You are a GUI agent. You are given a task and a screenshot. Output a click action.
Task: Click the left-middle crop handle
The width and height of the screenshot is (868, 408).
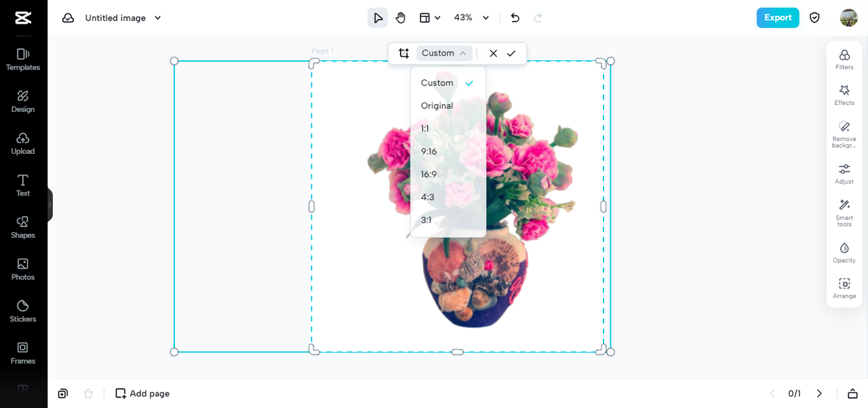pyautogui.click(x=312, y=206)
